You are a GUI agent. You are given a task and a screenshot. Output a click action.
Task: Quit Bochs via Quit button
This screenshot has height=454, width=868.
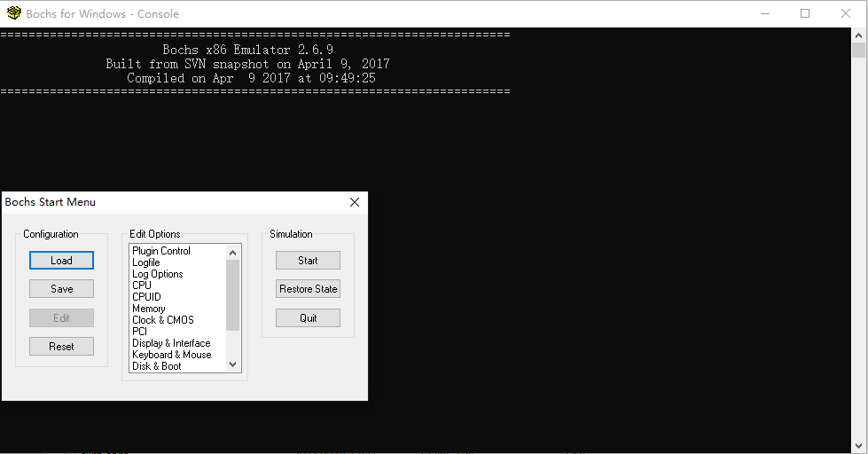[x=308, y=317]
